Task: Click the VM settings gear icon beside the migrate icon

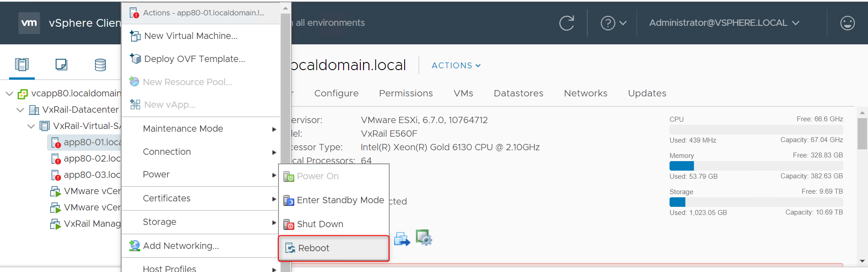Action: tap(424, 238)
